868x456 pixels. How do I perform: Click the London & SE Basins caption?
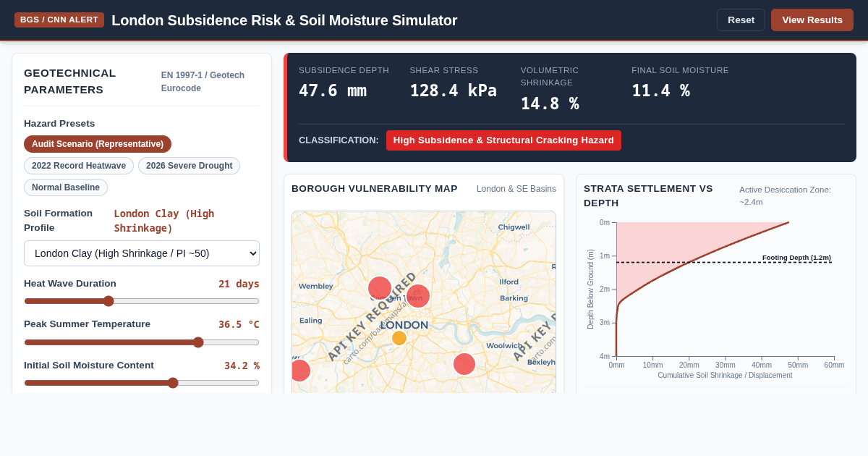[x=516, y=189]
